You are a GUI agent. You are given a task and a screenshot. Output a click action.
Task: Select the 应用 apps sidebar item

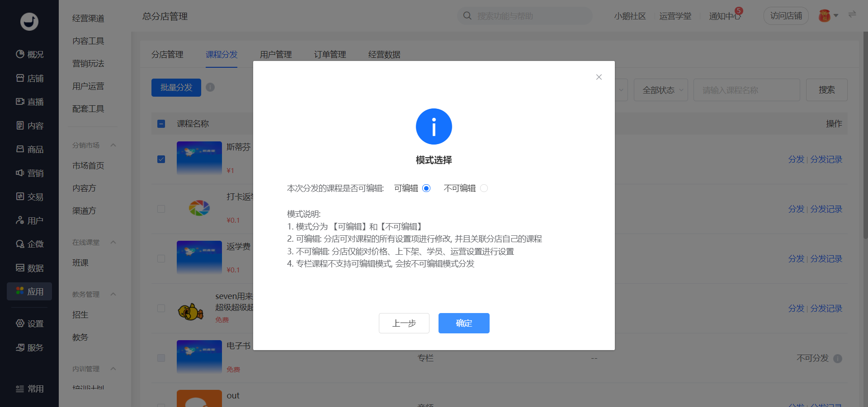(x=29, y=291)
